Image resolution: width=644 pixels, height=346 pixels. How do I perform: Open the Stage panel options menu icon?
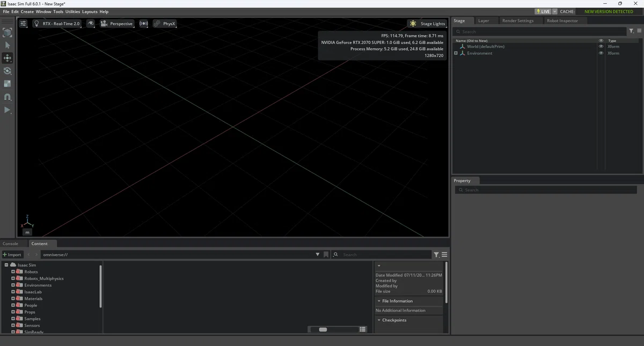(639, 31)
